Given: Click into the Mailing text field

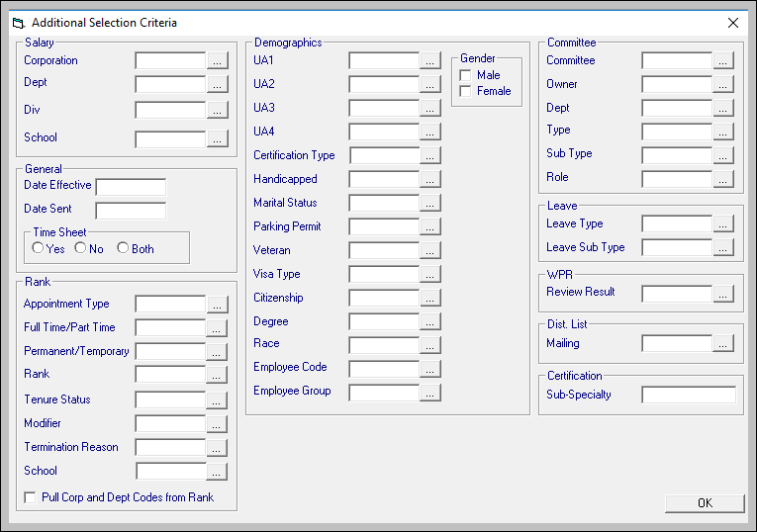Looking at the screenshot, I should pyautogui.click(x=677, y=343).
